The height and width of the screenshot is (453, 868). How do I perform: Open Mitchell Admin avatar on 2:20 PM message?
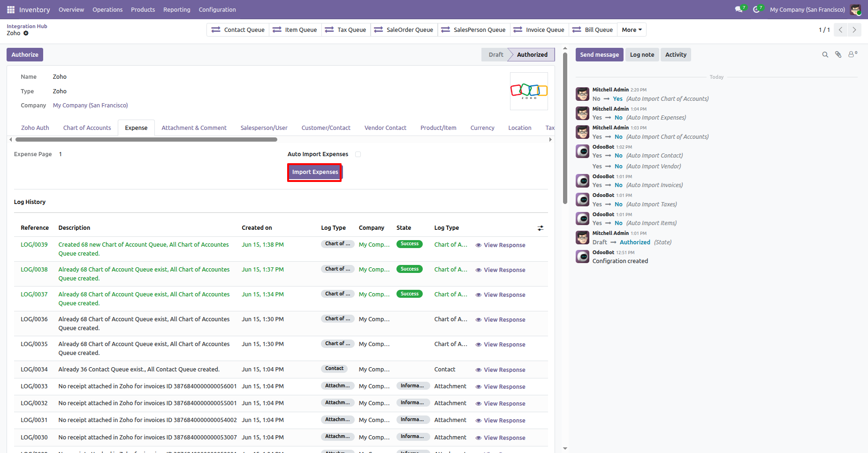(x=582, y=94)
